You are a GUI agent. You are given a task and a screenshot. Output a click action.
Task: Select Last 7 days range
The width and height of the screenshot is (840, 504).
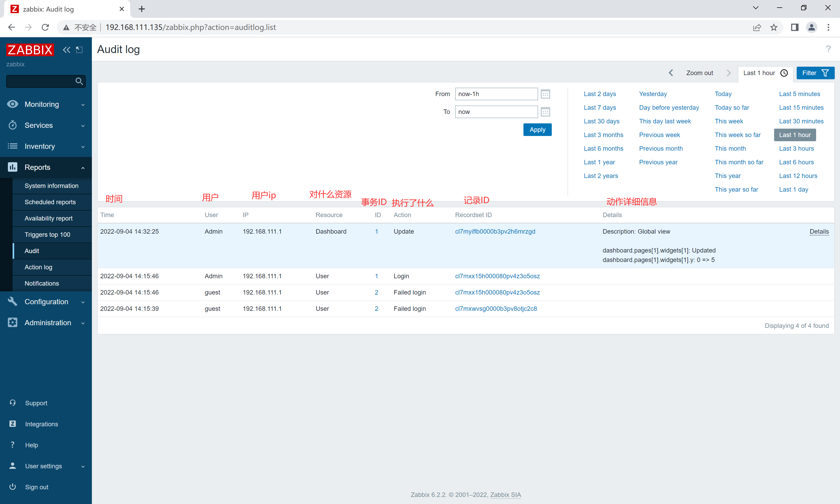click(600, 108)
